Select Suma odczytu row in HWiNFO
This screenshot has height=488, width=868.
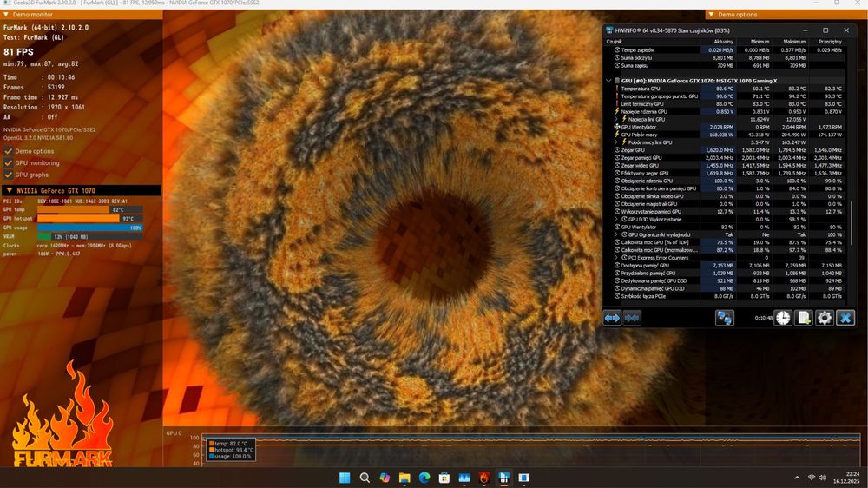coord(728,57)
